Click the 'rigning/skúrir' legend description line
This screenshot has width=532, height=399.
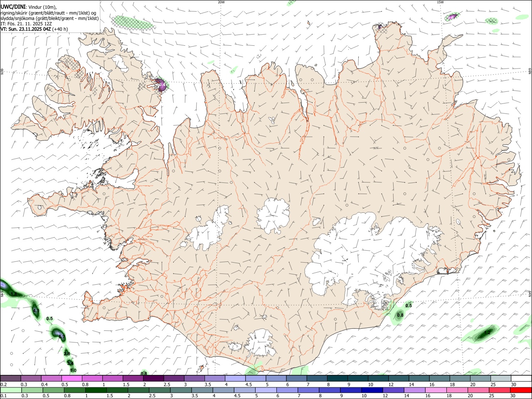pyautogui.click(x=48, y=12)
